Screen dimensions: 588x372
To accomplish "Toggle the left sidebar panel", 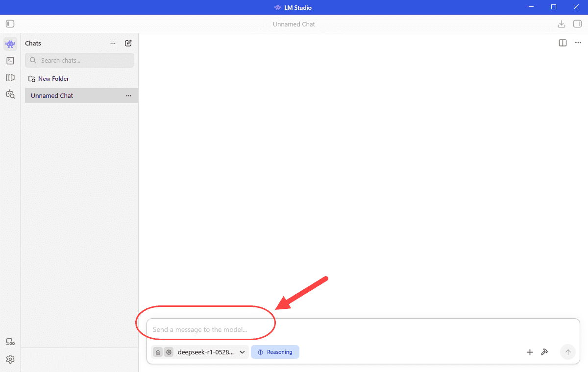I will tap(10, 23).
